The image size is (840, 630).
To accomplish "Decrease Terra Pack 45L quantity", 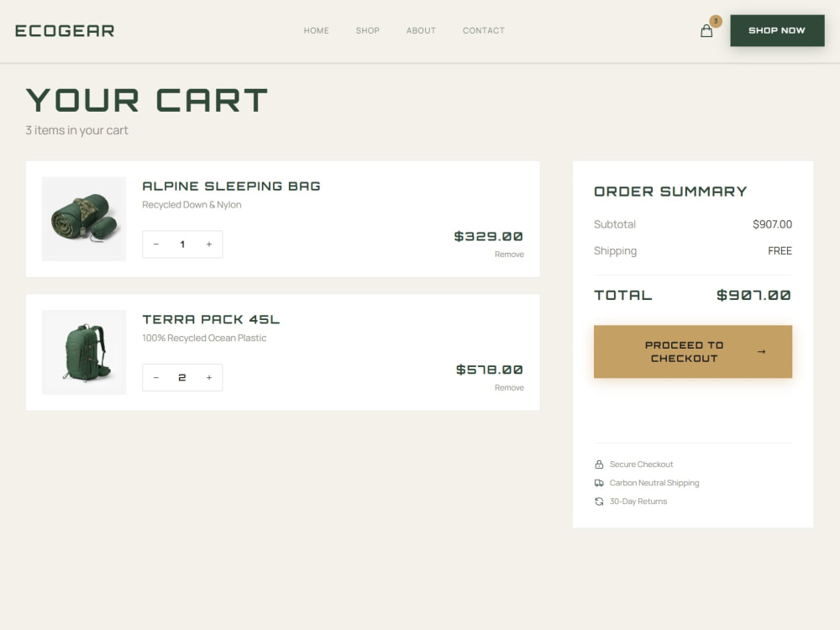I will coord(156,378).
